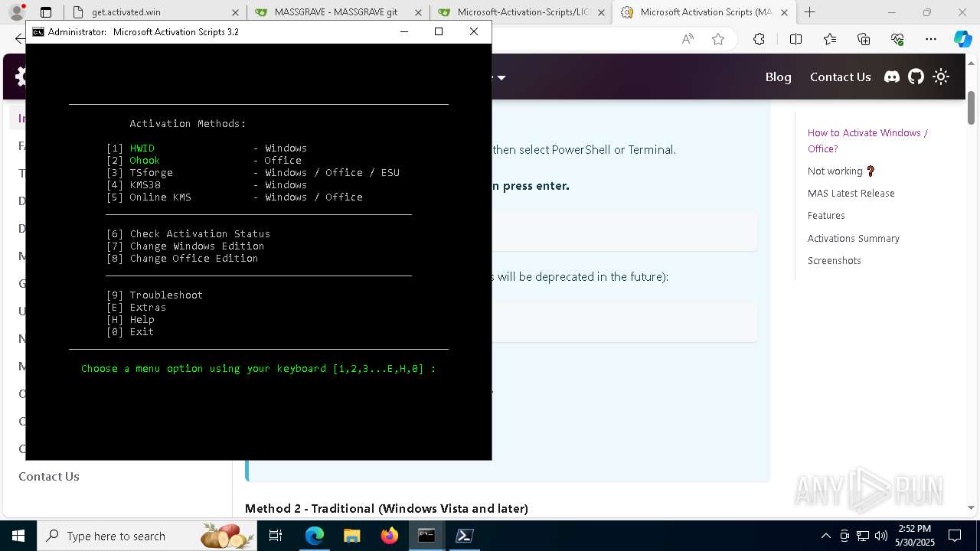The width and height of the screenshot is (980, 551).
Task: Click the [6] Check Activation Status line
Action: point(188,233)
